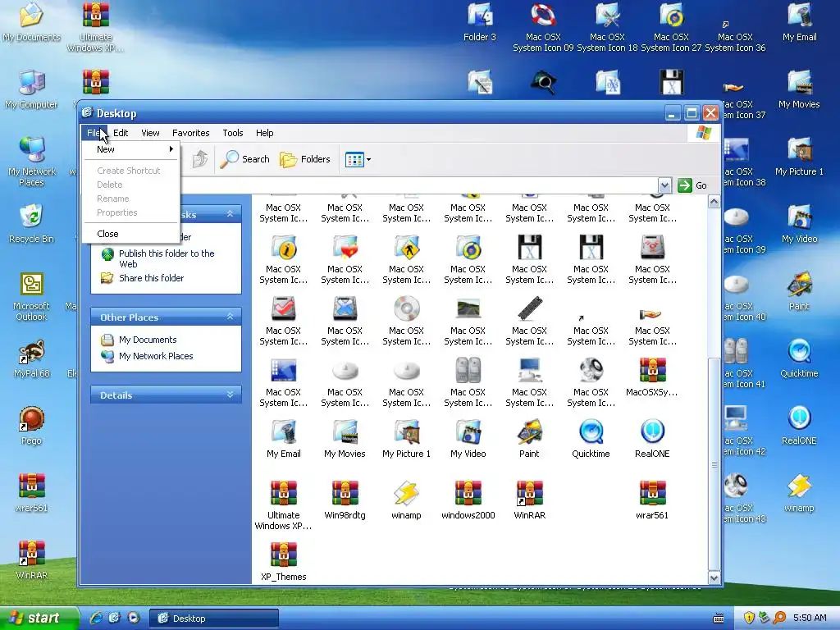This screenshot has width=840, height=630.
Task: Select My Email icon in Desktop window
Action: [x=283, y=440]
